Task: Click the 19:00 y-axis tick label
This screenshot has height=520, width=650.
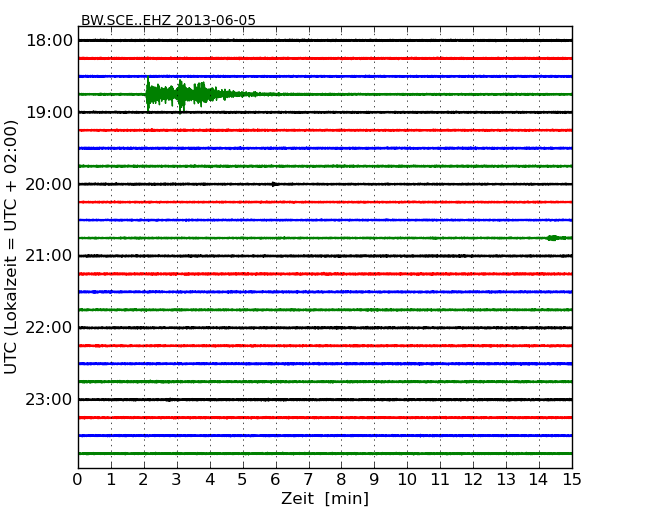Action: click(49, 112)
